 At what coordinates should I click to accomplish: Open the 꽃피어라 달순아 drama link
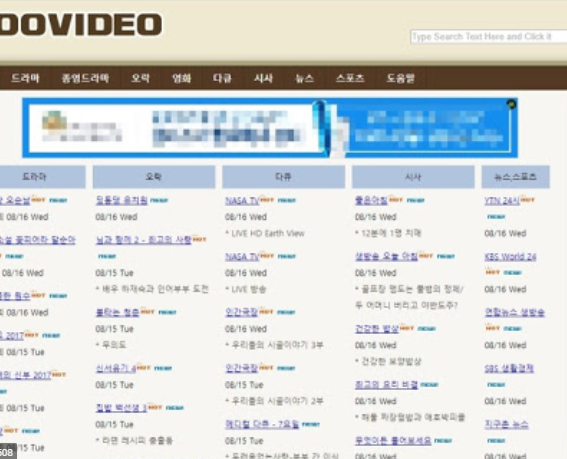pyautogui.click(x=38, y=240)
